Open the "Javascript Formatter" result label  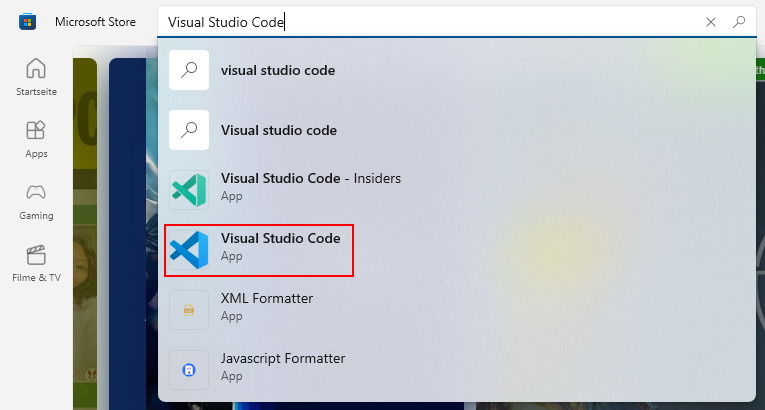tap(283, 358)
